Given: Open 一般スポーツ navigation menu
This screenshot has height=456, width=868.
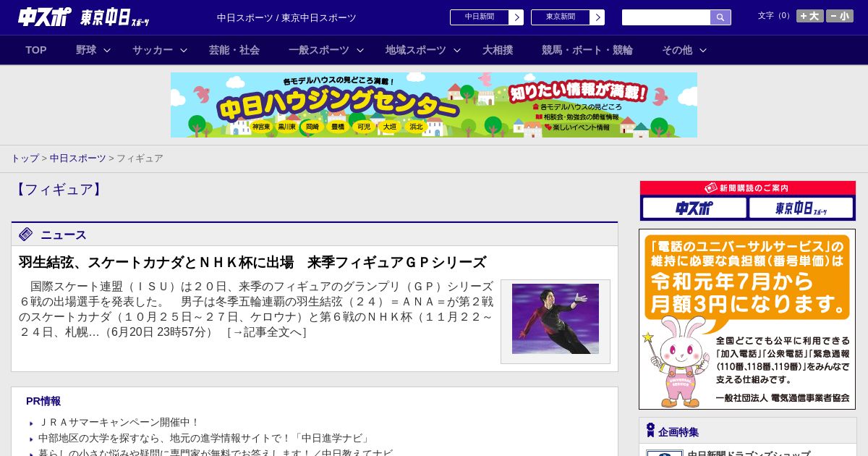Looking at the screenshot, I should (x=319, y=50).
